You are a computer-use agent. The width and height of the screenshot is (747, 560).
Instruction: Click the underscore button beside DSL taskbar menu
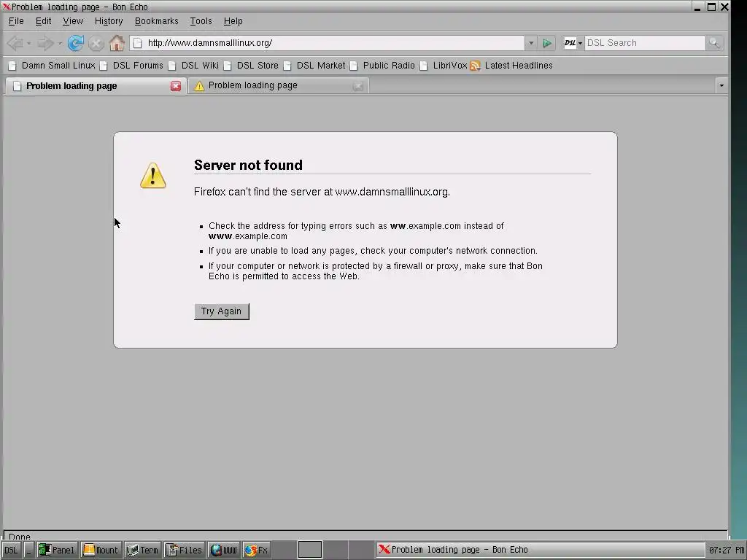[28, 550]
